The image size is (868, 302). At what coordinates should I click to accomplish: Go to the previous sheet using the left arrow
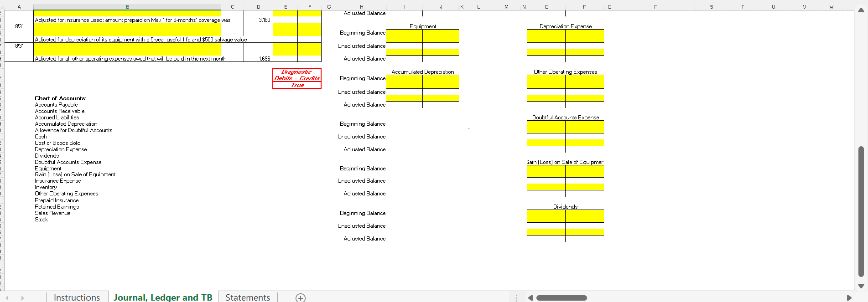point(7,298)
